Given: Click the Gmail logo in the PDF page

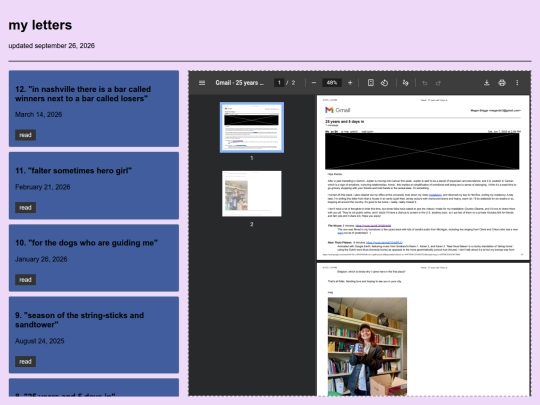Looking at the screenshot, I should click(338, 110).
